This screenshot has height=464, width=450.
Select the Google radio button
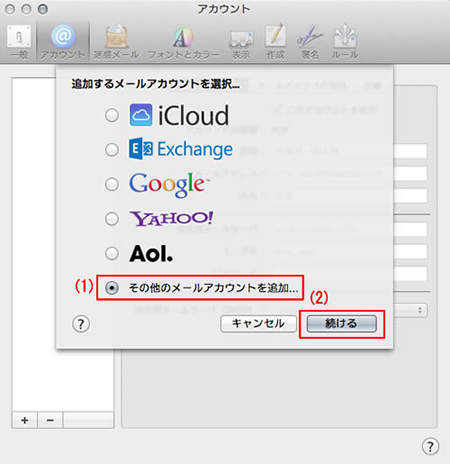tap(112, 184)
